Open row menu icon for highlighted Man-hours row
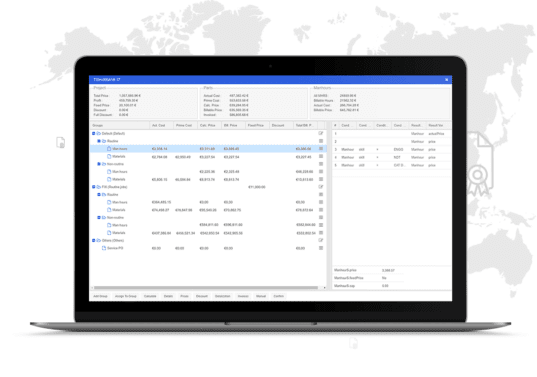The height and width of the screenshot is (377, 537). pyautogui.click(x=321, y=149)
